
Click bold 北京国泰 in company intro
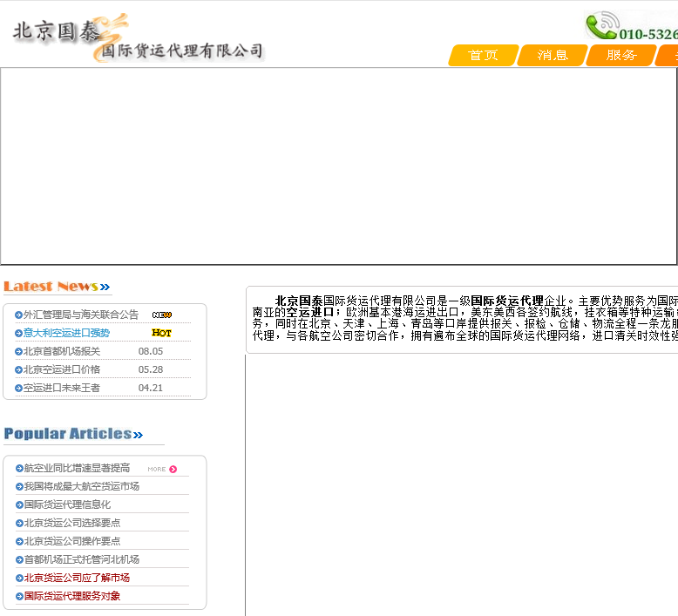tap(299, 301)
